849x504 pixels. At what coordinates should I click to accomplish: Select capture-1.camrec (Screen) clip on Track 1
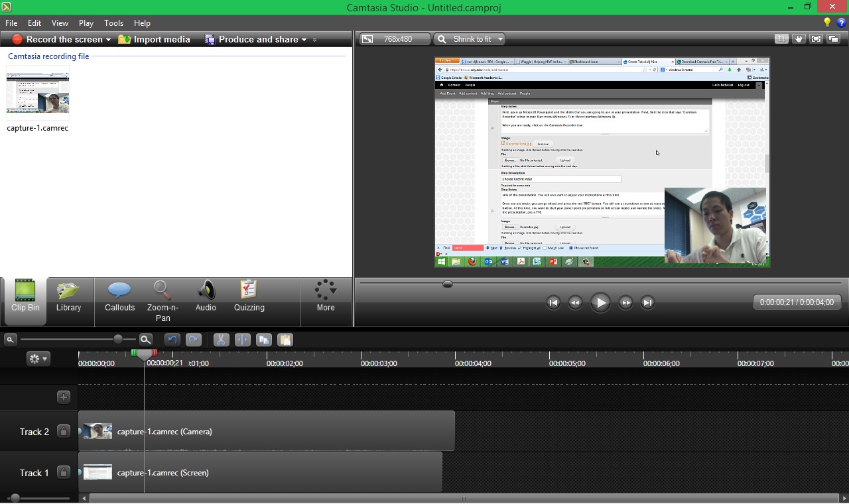click(260, 472)
